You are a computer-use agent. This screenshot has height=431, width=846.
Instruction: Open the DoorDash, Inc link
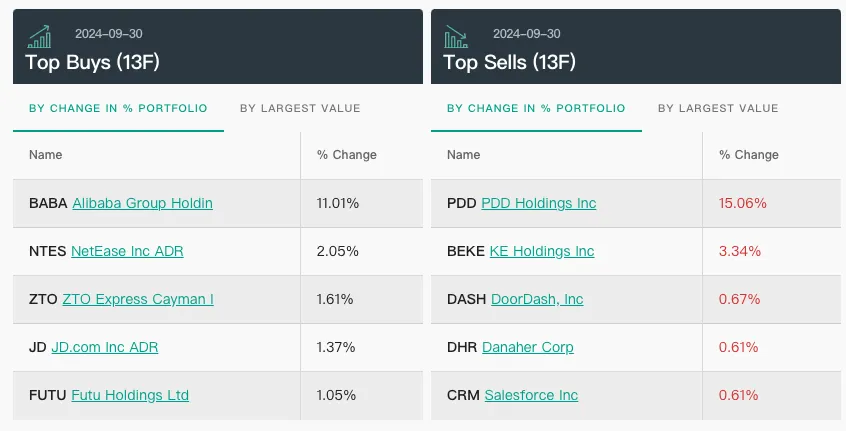pyautogui.click(x=537, y=299)
